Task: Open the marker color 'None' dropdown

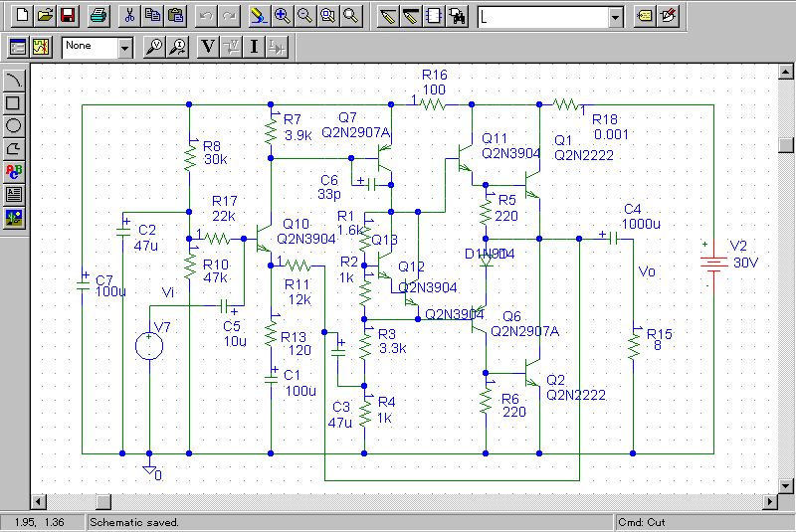Action: pos(124,47)
